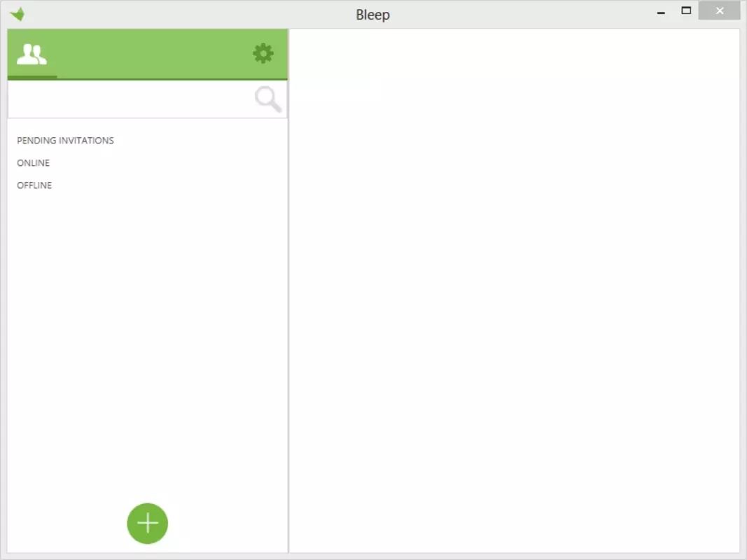Open the contacts tab icon
This screenshot has width=747, height=560.
click(32, 54)
